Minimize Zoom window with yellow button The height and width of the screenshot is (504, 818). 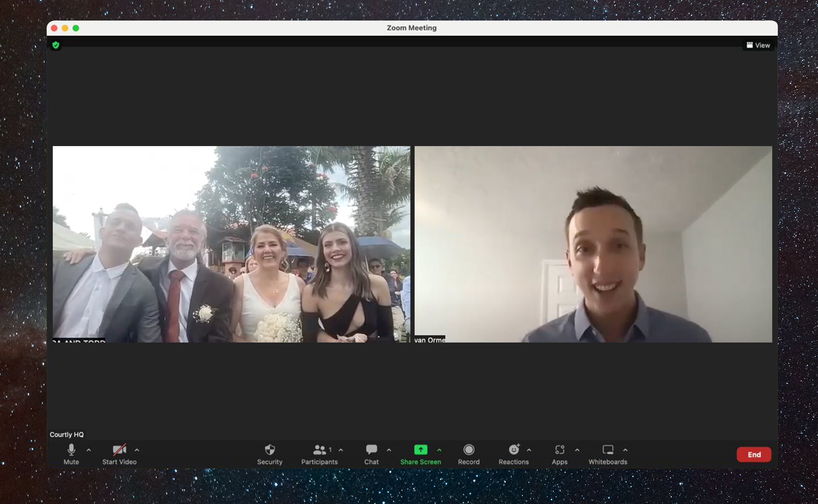click(x=65, y=28)
